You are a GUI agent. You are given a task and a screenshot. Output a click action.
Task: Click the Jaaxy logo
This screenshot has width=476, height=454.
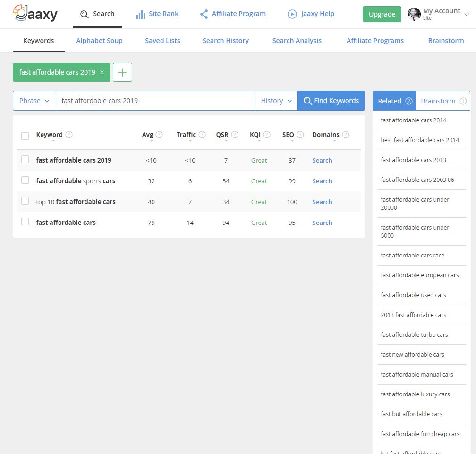pos(35,13)
